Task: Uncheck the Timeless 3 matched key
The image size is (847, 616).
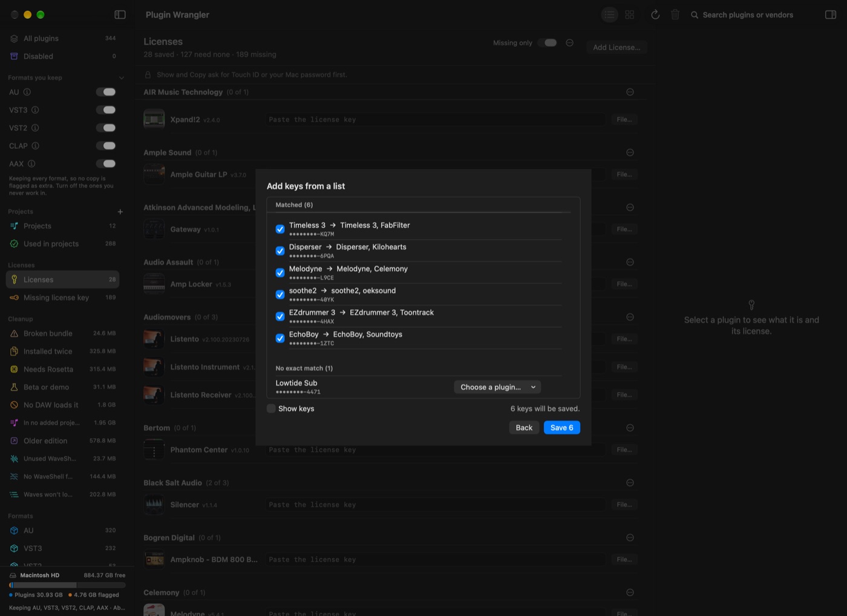Action: point(280,229)
